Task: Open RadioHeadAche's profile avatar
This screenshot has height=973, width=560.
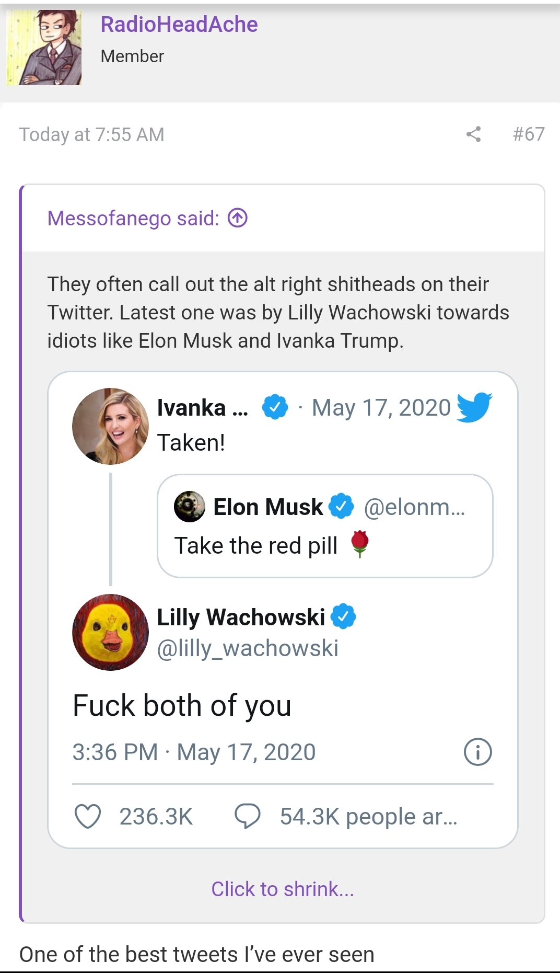Action: click(44, 47)
